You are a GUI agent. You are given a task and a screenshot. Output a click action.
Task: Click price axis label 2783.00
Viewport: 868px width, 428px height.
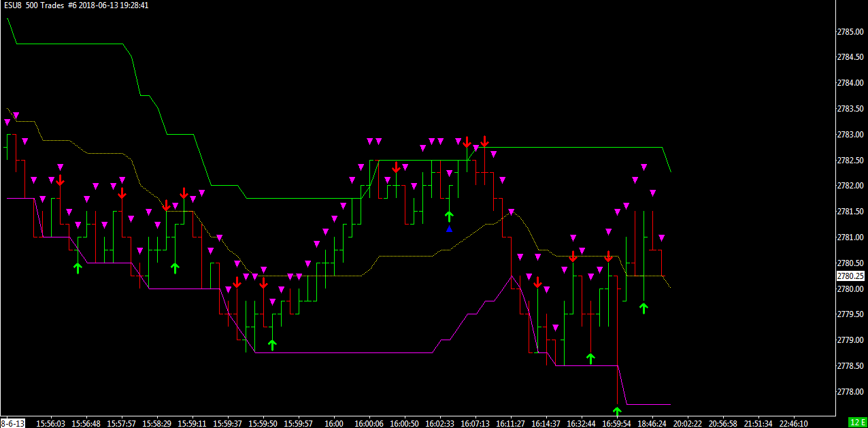point(850,135)
